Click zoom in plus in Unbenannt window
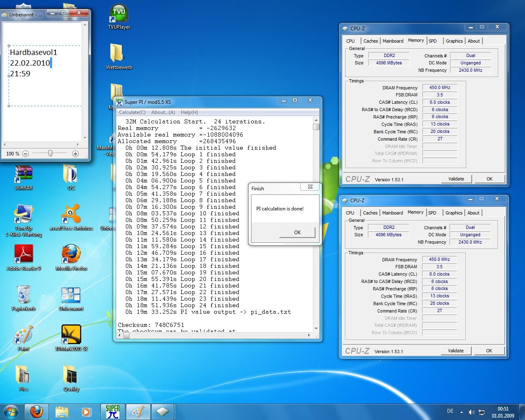 tap(75, 153)
